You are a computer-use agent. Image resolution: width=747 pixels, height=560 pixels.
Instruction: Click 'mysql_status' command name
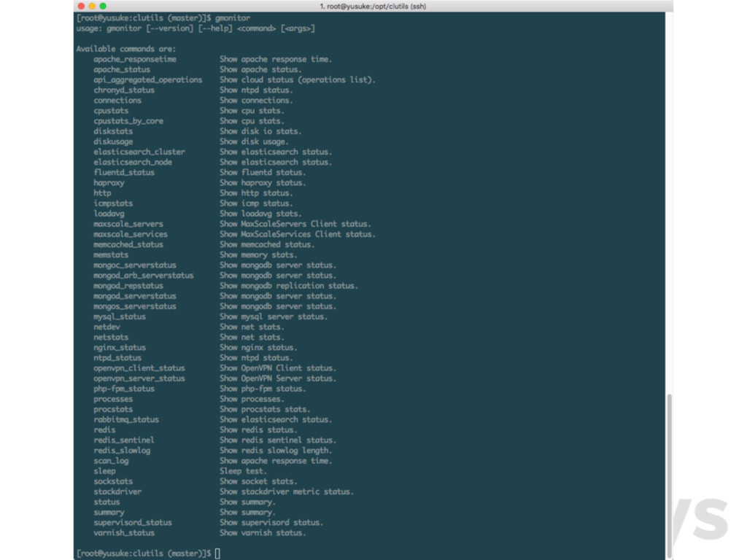[120, 316]
